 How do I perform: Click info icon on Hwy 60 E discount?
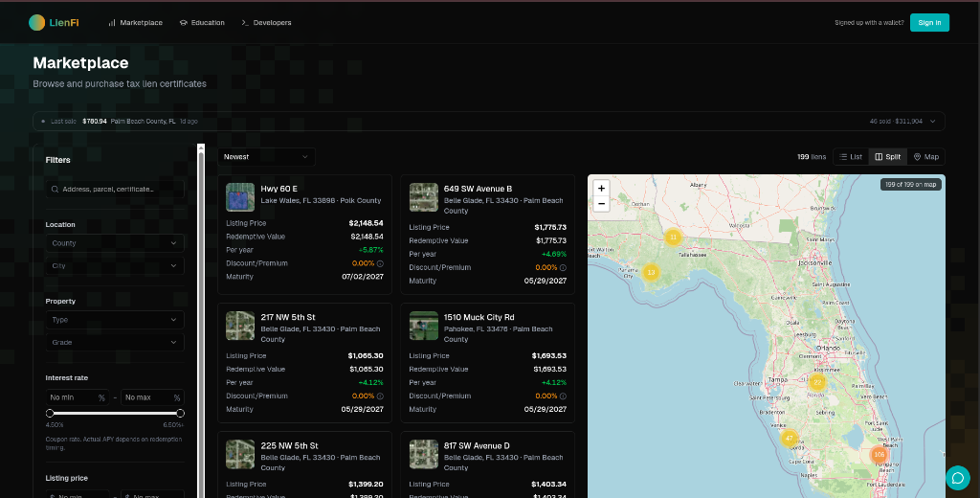point(380,264)
